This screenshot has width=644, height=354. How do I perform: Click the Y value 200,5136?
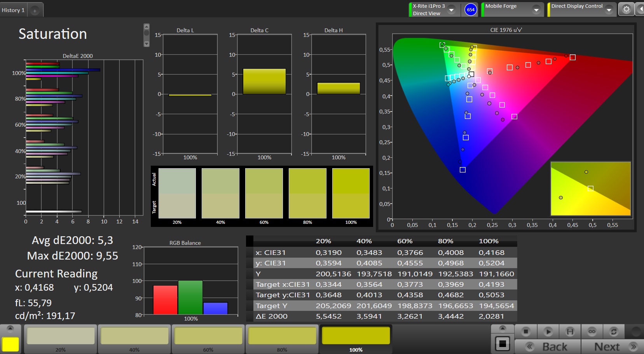click(333, 274)
